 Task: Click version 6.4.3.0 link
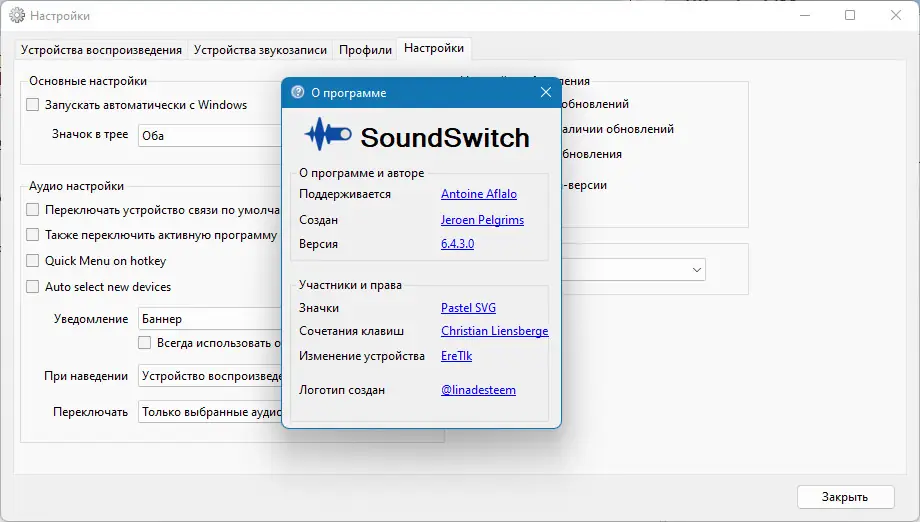(x=457, y=243)
